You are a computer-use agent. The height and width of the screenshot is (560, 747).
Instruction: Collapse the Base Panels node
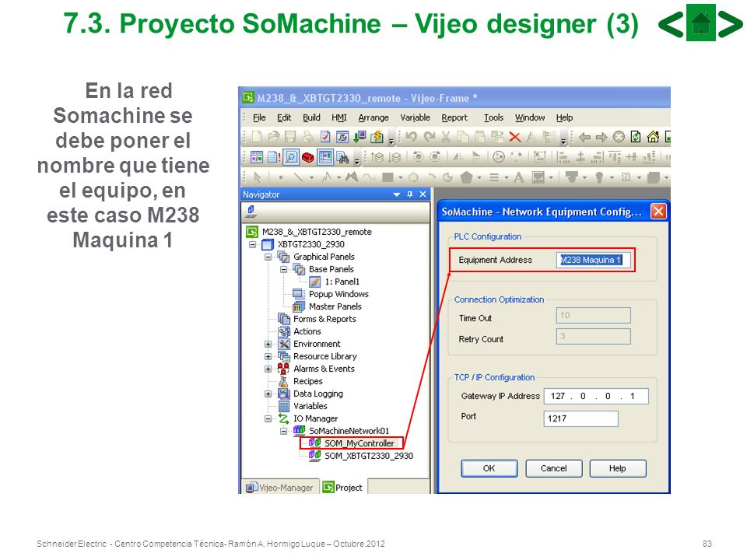[284, 269]
